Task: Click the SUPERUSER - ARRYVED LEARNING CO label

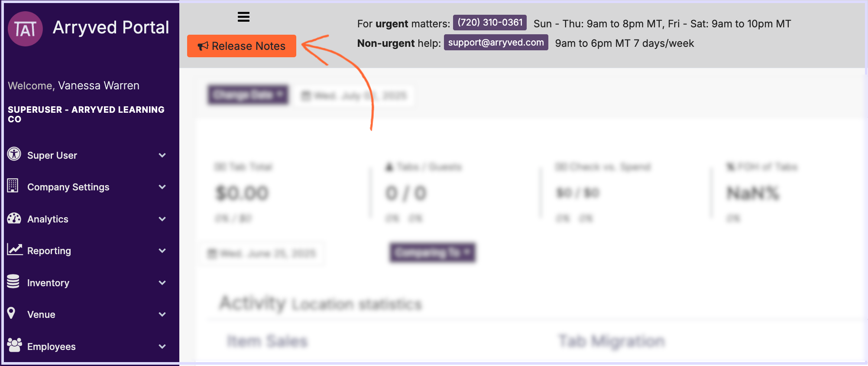Action: pos(86,114)
